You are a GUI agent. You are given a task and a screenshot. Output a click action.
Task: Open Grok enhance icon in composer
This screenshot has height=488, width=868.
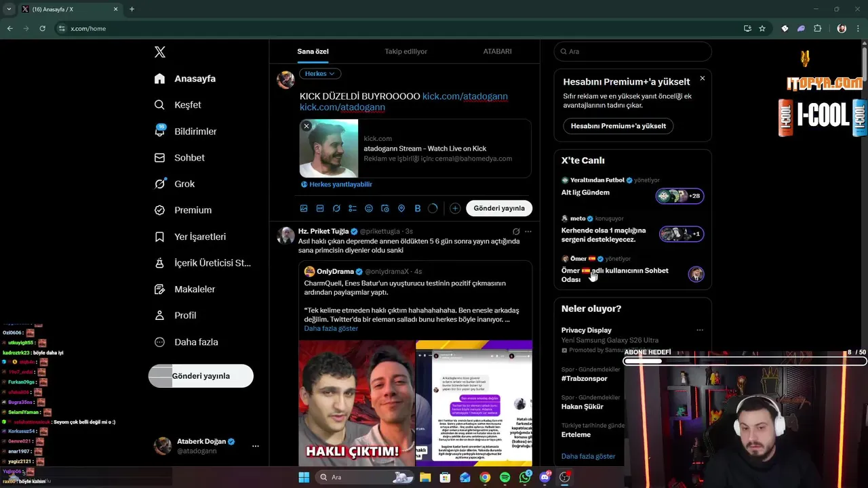(336, 208)
